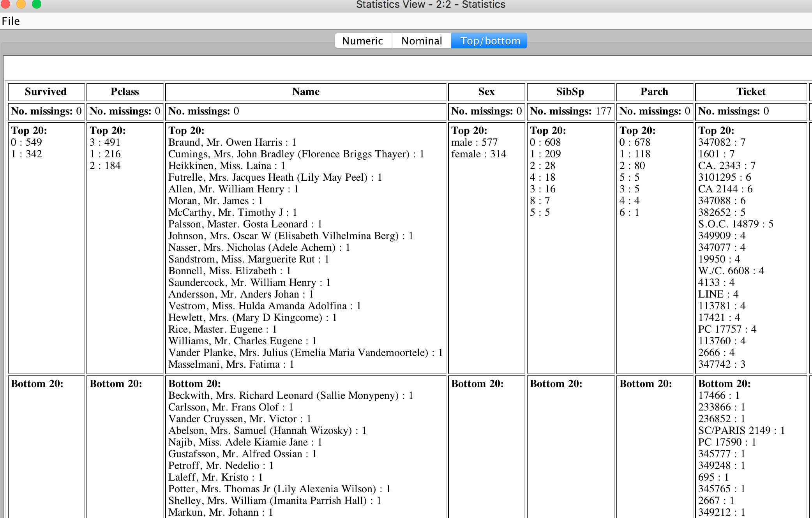Click the yellow minimize window button
The height and width of the screenshot is (518, 812).
(20, 4)
